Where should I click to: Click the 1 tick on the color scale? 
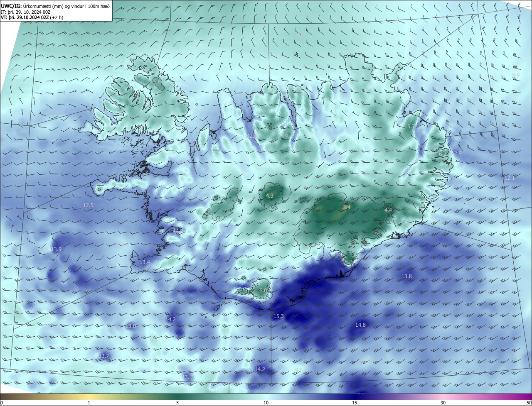point(89,403)
